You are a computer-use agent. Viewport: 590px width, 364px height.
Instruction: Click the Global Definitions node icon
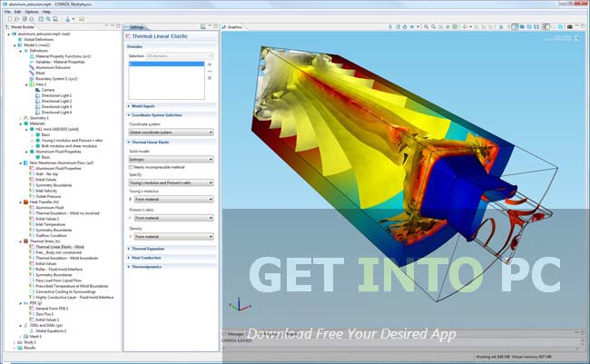click(20, 39)
